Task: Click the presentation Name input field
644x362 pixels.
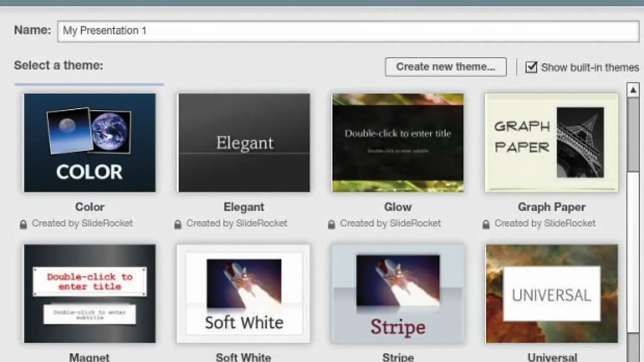Action: (348, 31)
